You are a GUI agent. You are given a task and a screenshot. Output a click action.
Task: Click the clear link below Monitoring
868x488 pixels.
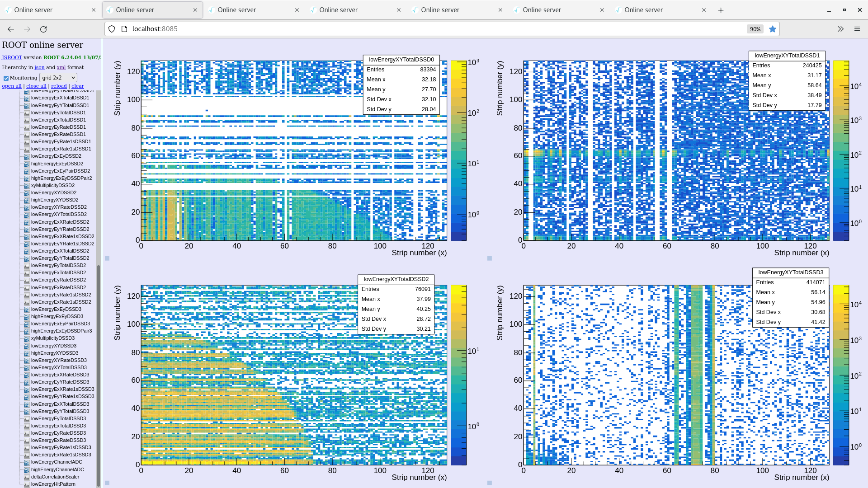pos(77,86)
